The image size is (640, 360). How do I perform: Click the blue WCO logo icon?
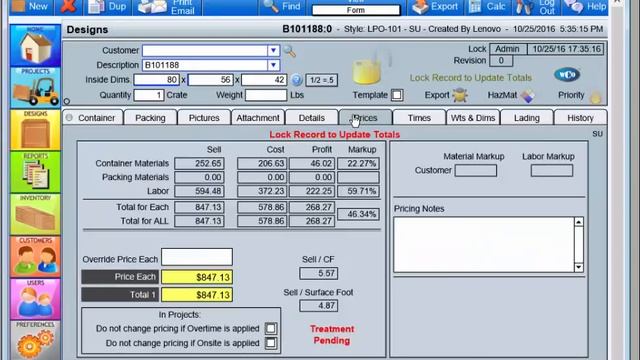[x=567, y=75]
